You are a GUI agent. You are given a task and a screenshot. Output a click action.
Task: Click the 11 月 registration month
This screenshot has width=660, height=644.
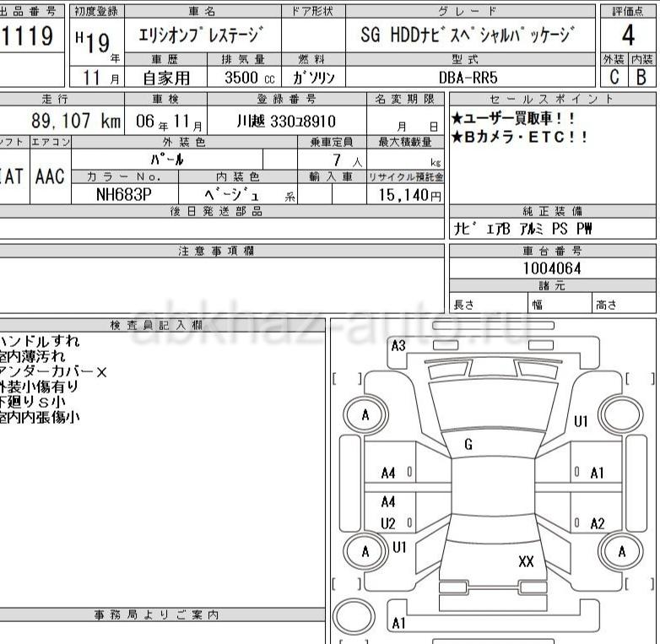tap(101, 78)
